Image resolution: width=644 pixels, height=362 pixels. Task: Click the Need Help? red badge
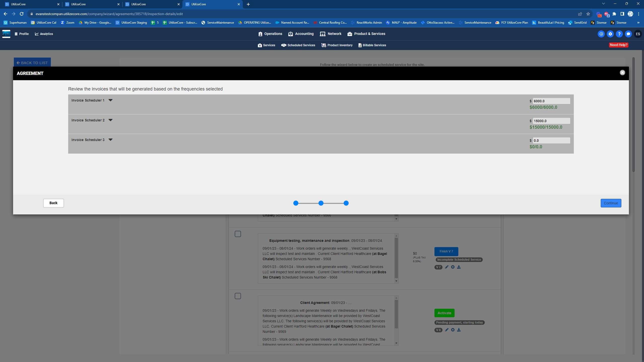pos(618,45)
